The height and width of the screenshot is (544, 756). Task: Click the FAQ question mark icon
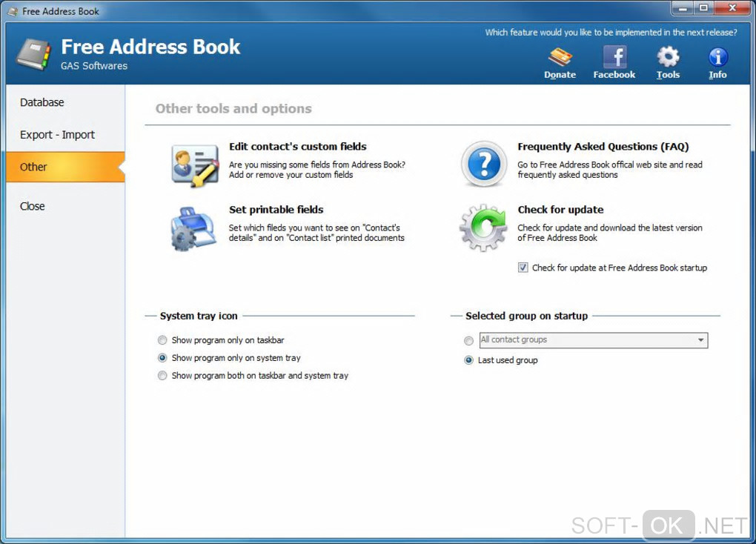483,164
